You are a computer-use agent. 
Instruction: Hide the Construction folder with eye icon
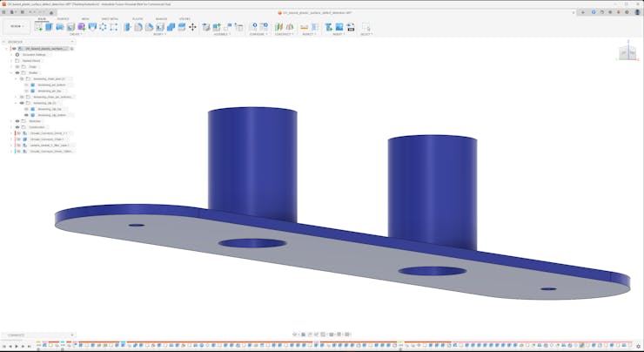[17, 127]
